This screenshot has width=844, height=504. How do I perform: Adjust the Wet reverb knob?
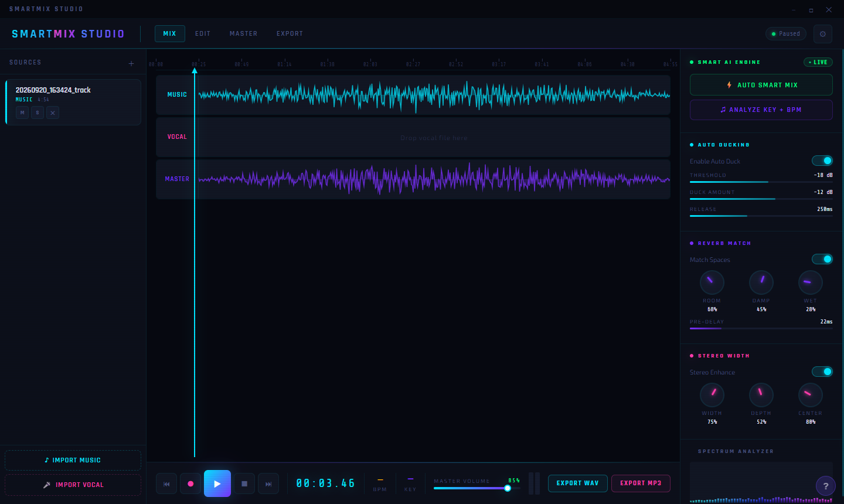pos(811,282)
